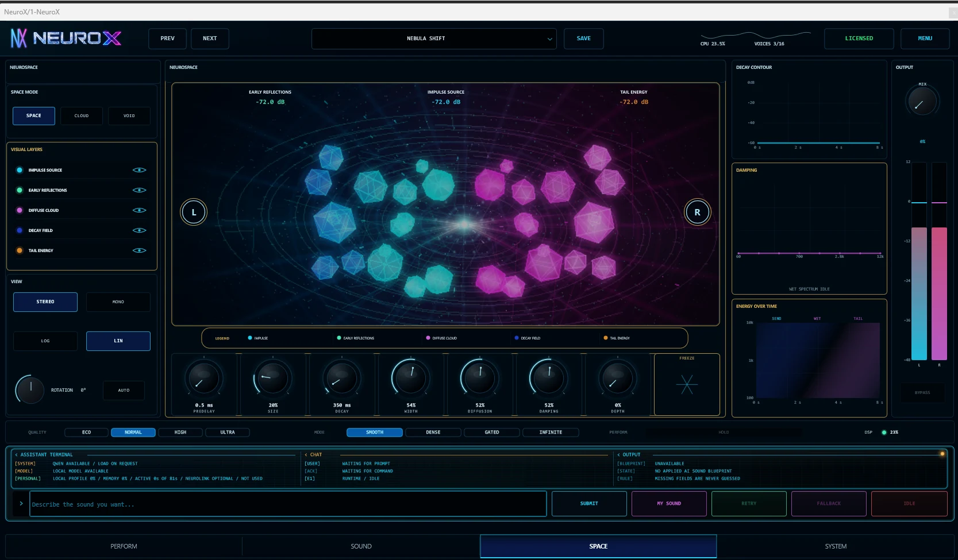Toggle Decay Field layer visibility
This screenshot has height=560, width=958.
point(139,230)
